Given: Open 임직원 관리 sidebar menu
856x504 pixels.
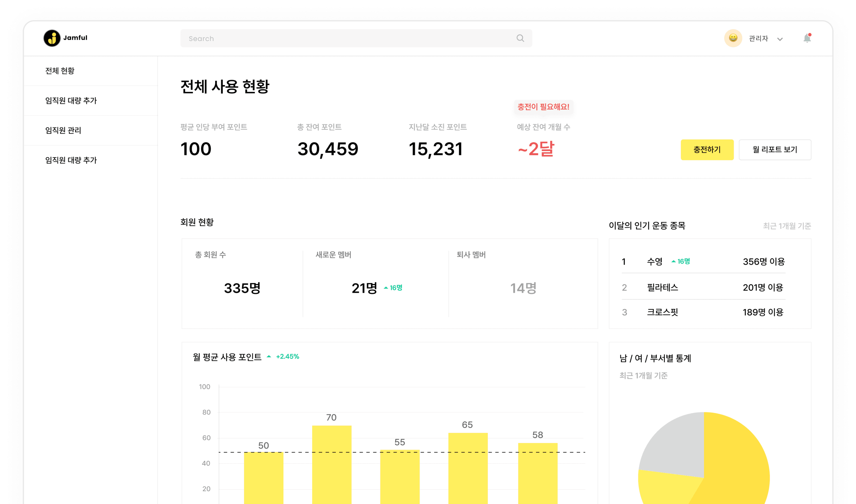Looking at the screenshot, I should [x=63, y=130].
